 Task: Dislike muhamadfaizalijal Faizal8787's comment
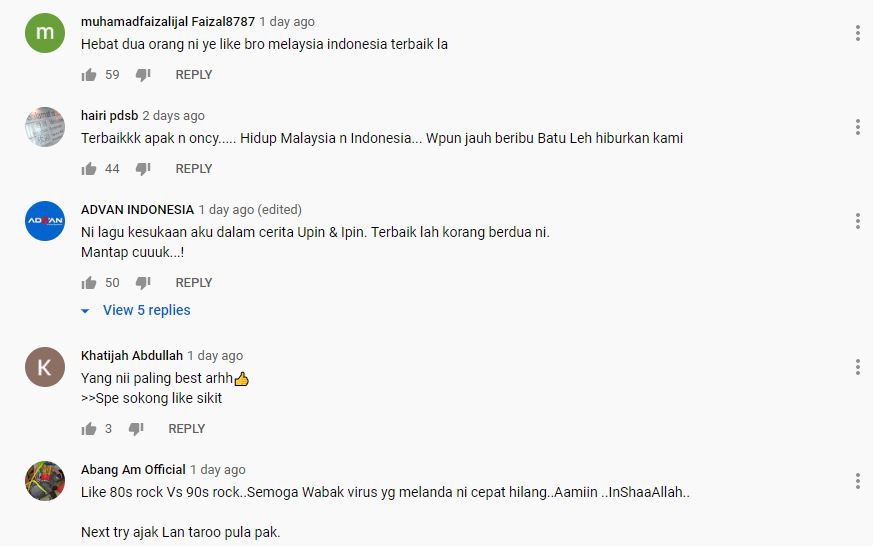143,75
